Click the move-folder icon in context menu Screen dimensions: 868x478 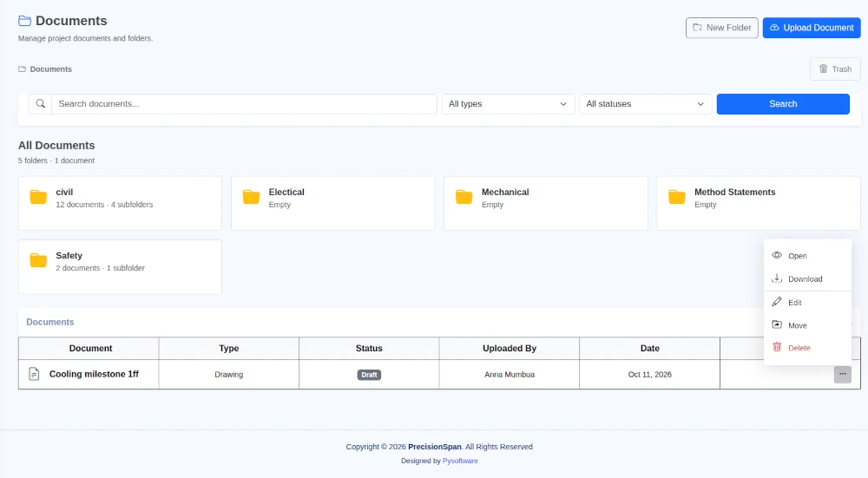[777, 324]
